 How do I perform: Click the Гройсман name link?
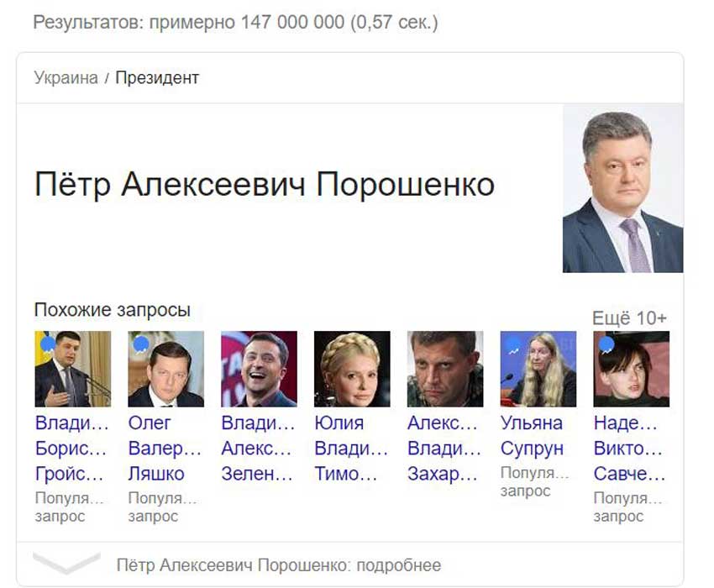[x=71, y=449]
